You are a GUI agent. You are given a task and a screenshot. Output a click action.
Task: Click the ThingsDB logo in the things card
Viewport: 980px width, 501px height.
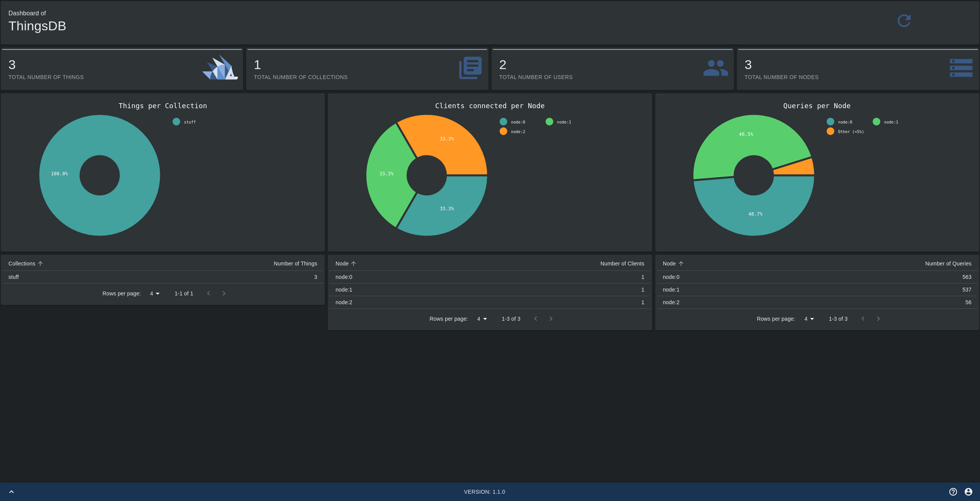(220, 68)
